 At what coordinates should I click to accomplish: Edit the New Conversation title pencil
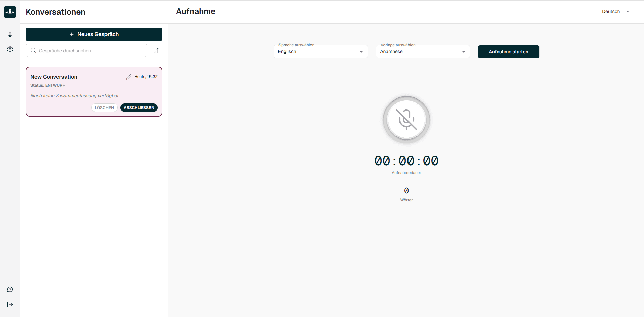pyautogui.click(x=129, y=77)
